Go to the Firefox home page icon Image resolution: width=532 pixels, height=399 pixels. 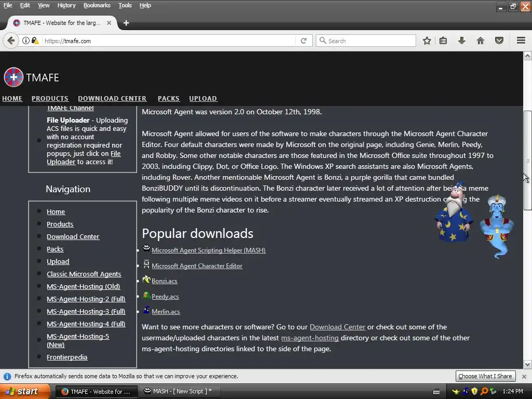(480, 41)
